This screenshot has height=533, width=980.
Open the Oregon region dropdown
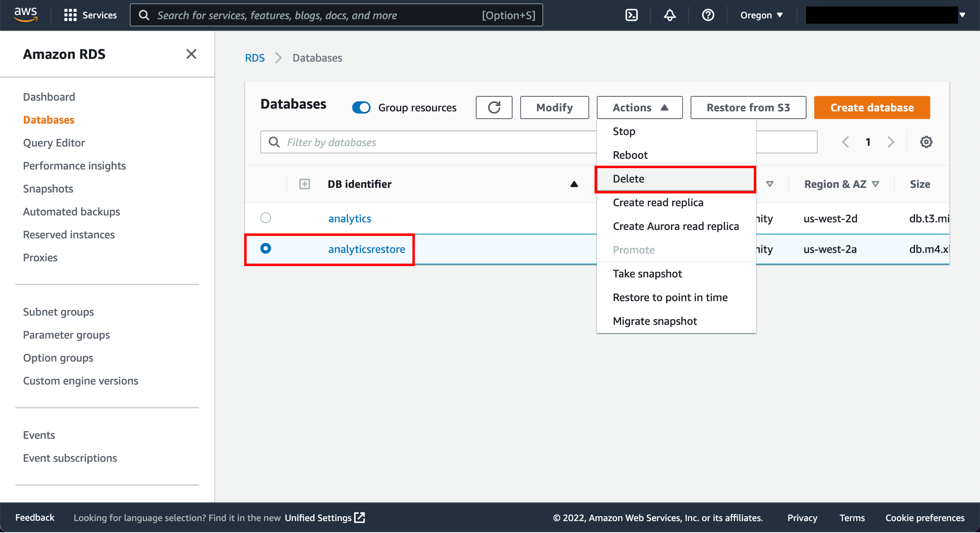[761, 15]
